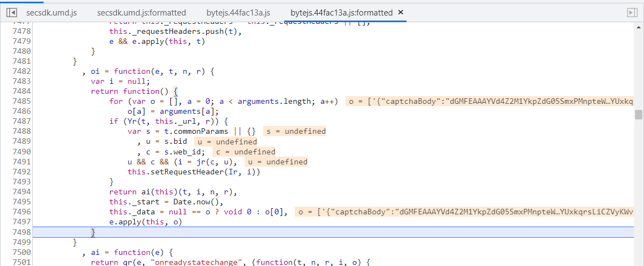Open the secsdk.umd.js:formatted tab
This screenshot has height=266, width=644.
coord(141,13)
